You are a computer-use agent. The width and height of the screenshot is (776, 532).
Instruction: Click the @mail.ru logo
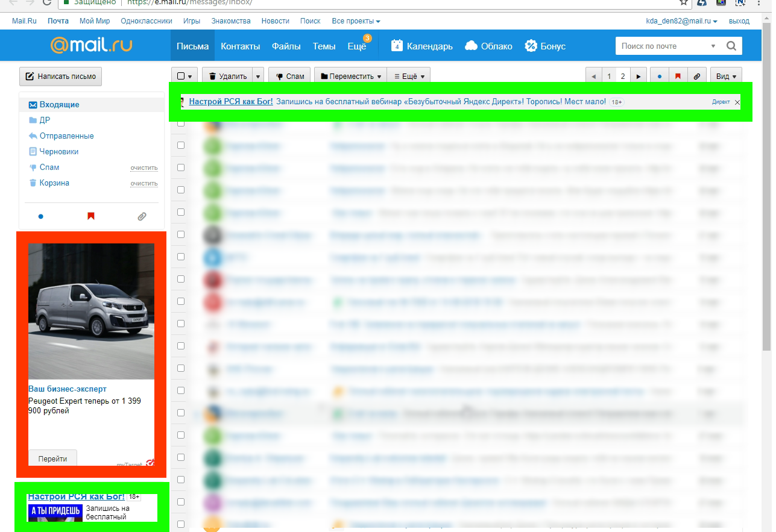tap(92, 45)
